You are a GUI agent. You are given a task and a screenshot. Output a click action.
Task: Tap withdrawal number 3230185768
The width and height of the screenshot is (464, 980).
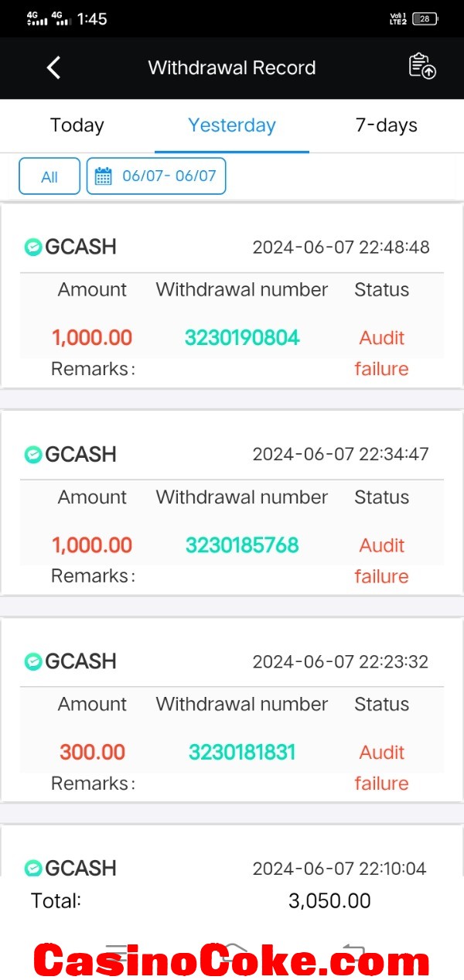pyautogui.click(x=242, y=545)
